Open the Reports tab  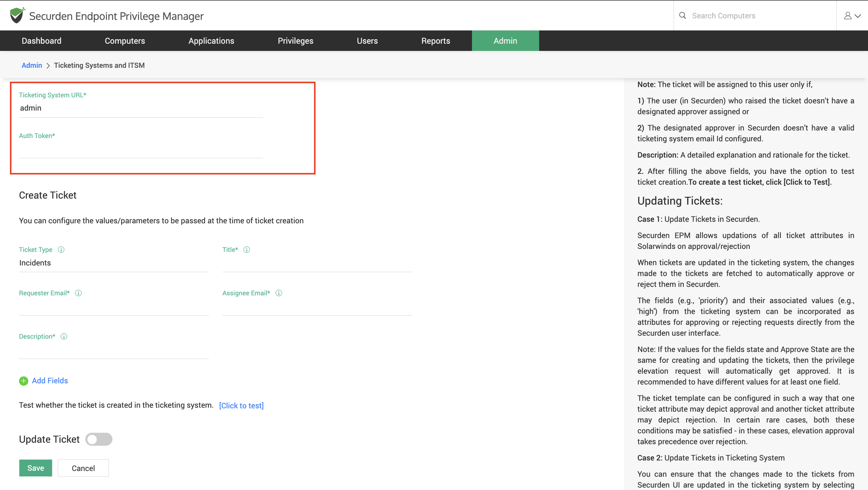pyautogui.click(x=436, y=41)
